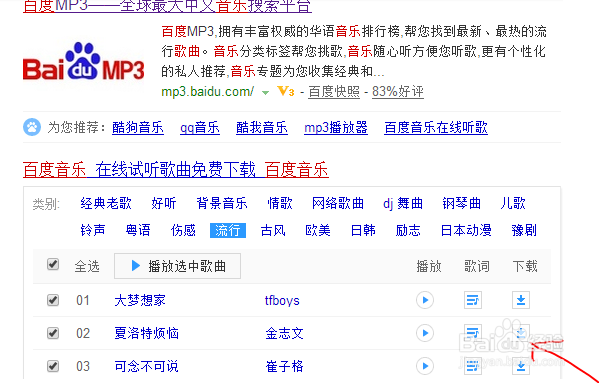Open the 83%好评 rating link
This screenshot has width=599, height=383.
click(398, 92)
